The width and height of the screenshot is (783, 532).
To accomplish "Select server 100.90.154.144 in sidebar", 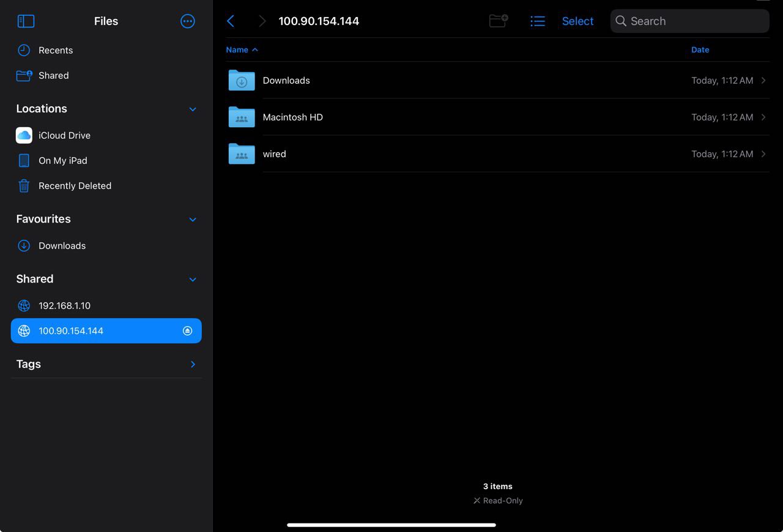I will point(106,331).
